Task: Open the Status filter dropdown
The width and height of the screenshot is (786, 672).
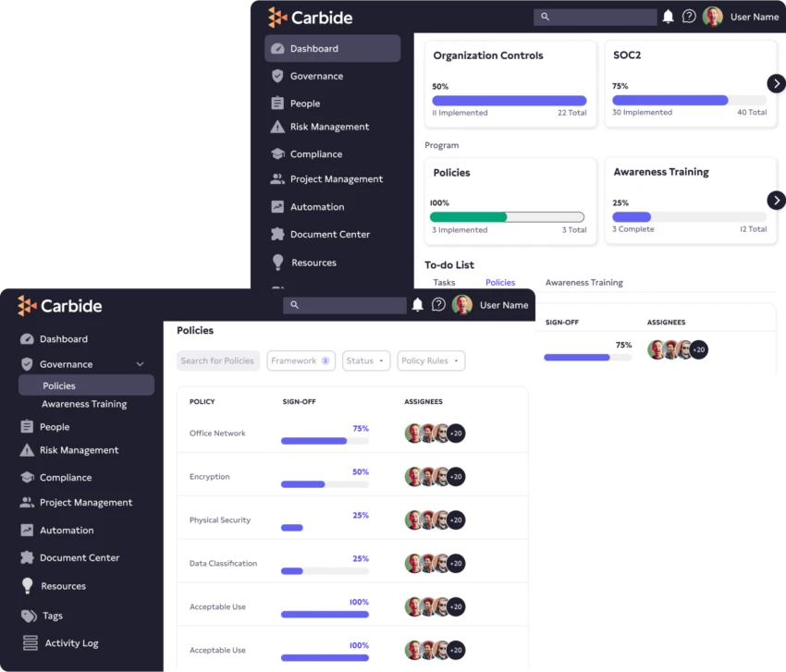Action: click(x=366, y=360)
